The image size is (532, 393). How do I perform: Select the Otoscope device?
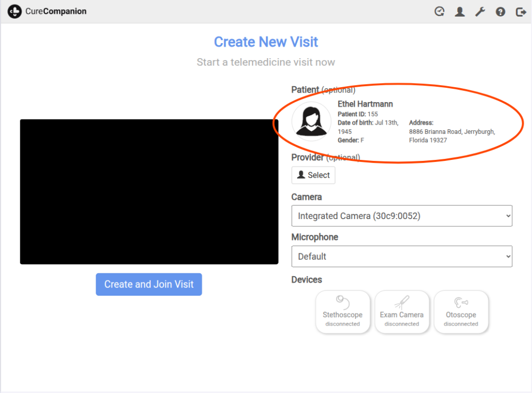pyautogui.click(x=461, y=311)
